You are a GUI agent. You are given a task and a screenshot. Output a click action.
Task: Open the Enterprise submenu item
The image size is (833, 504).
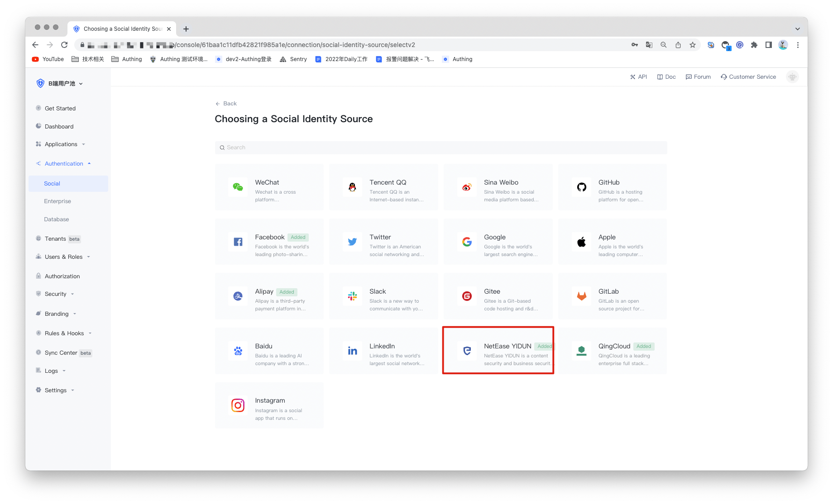(57, 201)
